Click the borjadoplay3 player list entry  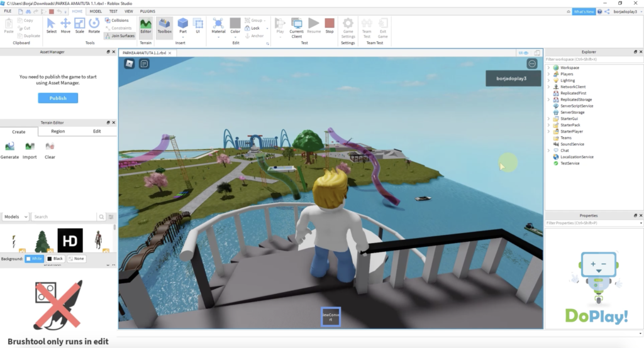click(513, 79)
